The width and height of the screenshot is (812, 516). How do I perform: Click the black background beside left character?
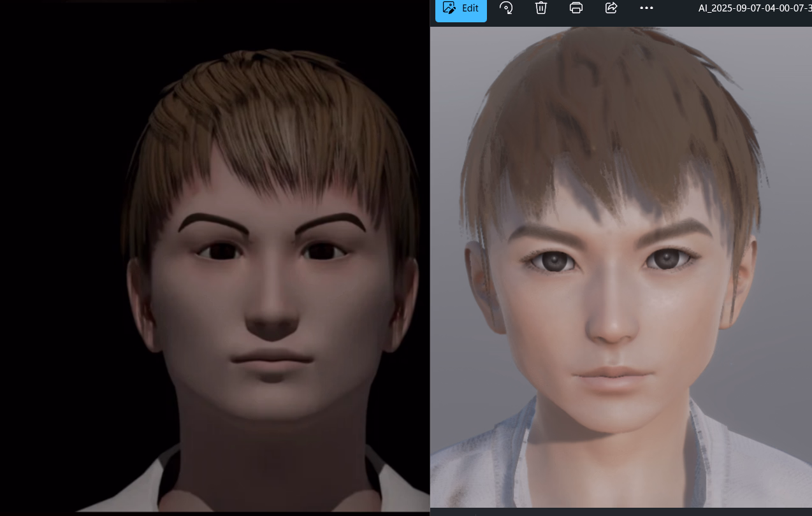tap(57, 255)
